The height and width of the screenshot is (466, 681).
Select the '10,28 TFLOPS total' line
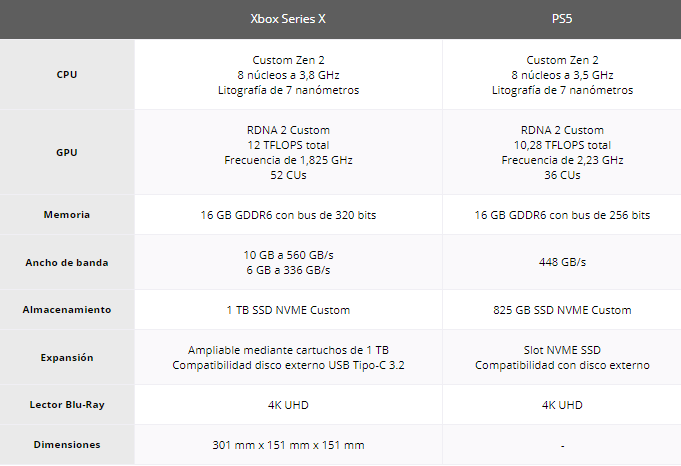[562, 145]
